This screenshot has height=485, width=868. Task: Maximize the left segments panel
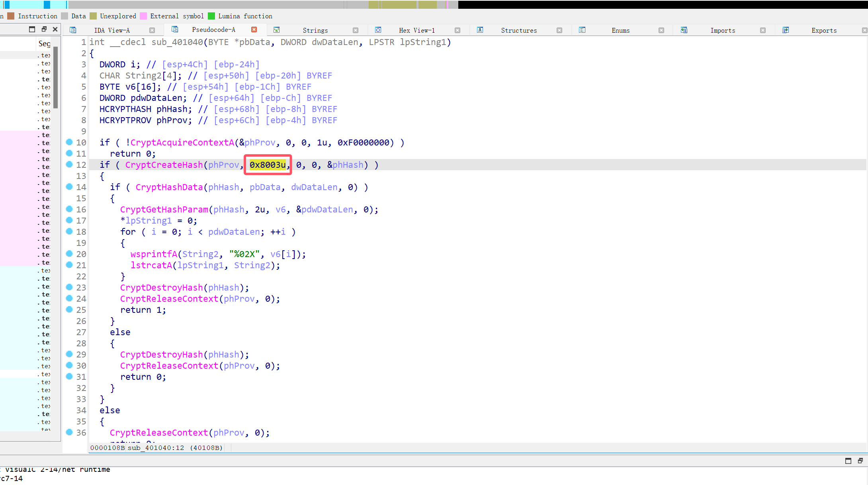(x=32, y=29)
